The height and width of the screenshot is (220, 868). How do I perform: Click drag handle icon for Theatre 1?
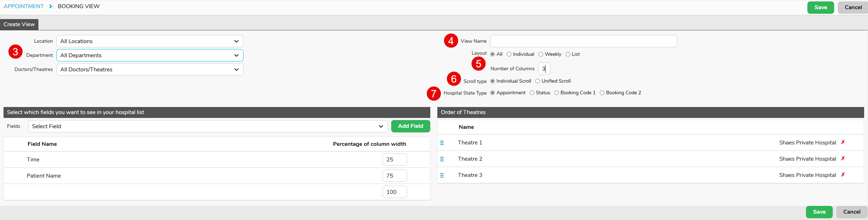point(442,143)
